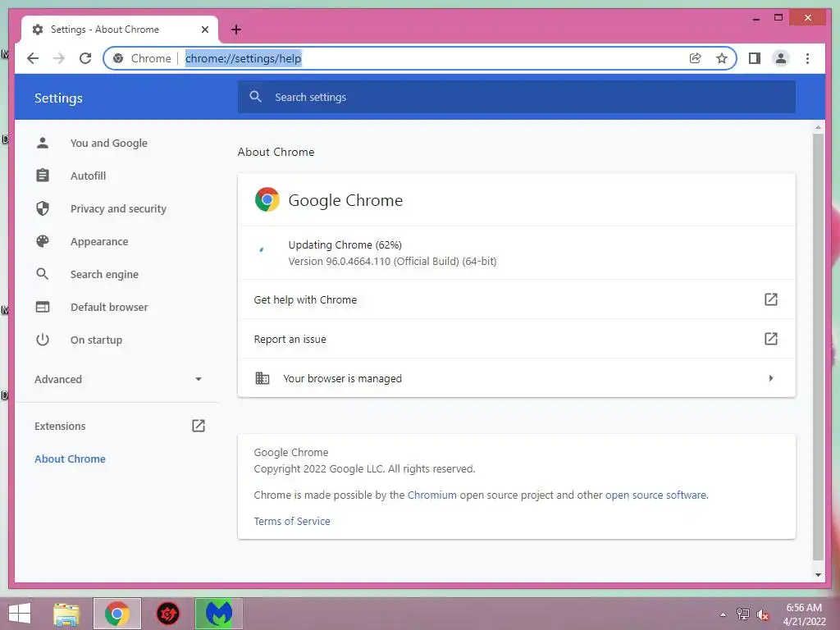Select Default browser in sidebar
The image size is (840, 630).
coord(109,307)
